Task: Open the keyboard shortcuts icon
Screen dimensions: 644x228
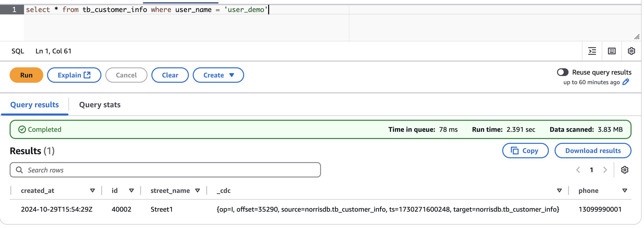Action: (612, 51)
